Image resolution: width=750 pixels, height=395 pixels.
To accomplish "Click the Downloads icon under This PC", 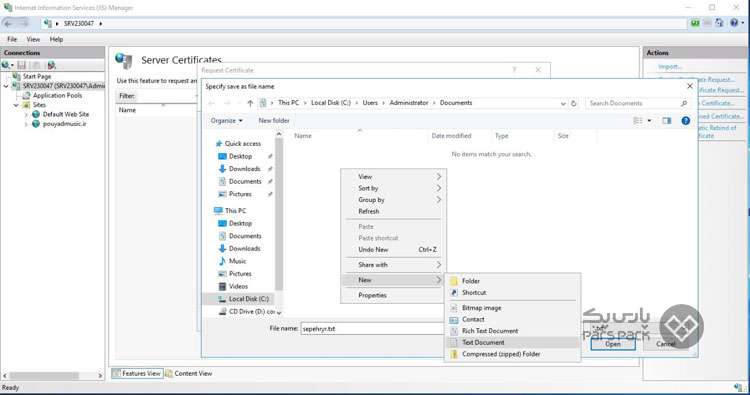I will 222,249.
